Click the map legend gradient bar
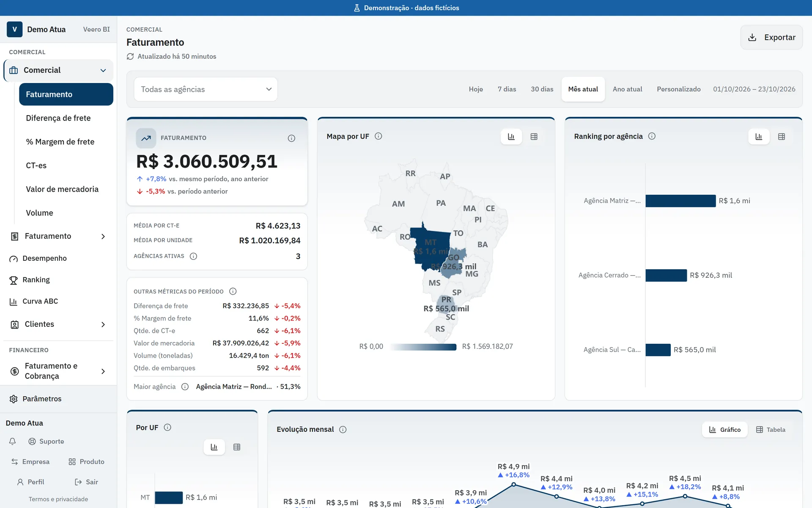Viewport: 812px width, 508px height. coord(423,347)
